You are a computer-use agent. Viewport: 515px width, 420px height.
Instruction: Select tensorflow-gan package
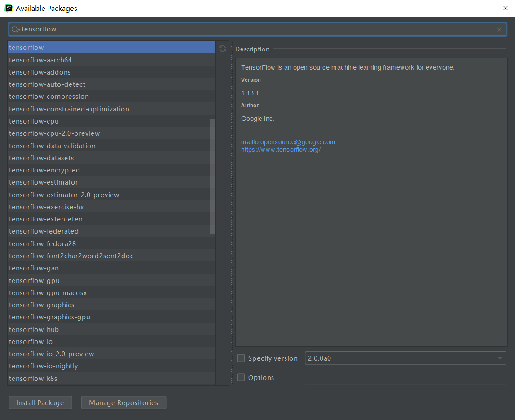111,268
